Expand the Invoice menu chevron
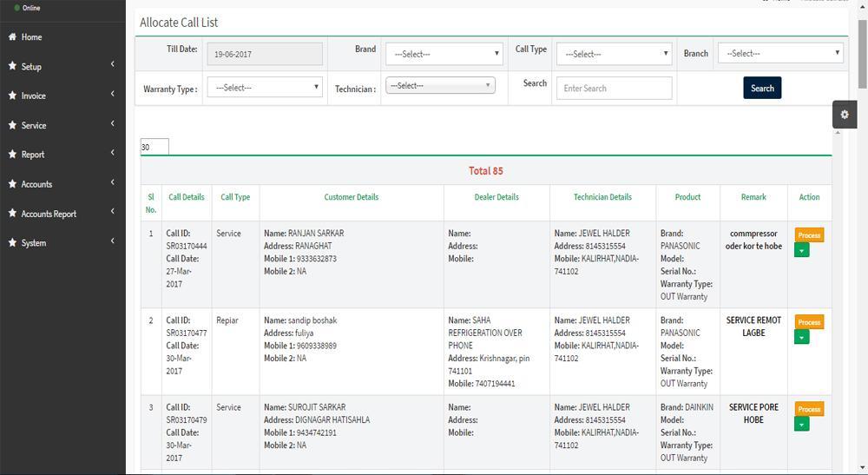This screenshot has height=475, width=868. [112, 94]
